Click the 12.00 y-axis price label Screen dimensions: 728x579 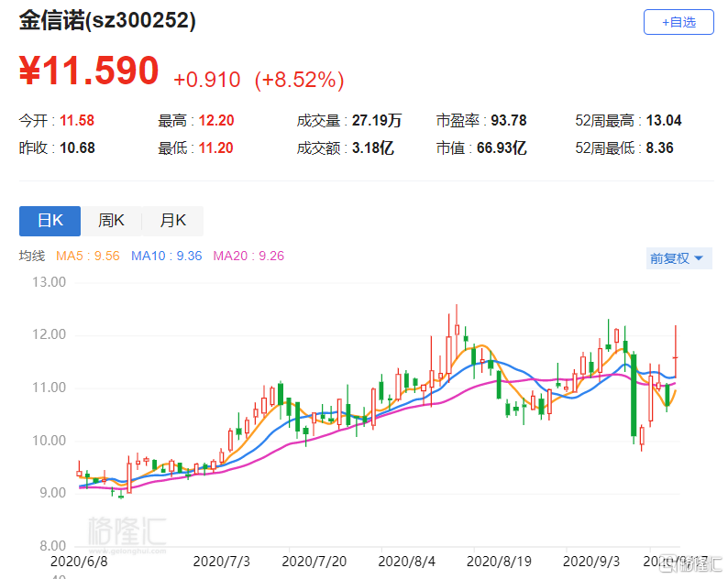(x=49, y=334)
